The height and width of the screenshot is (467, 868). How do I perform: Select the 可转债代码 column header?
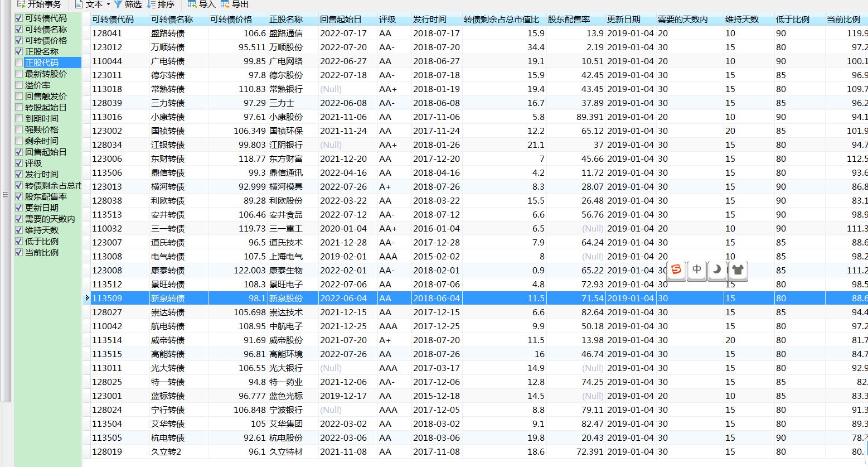(120, 19)
